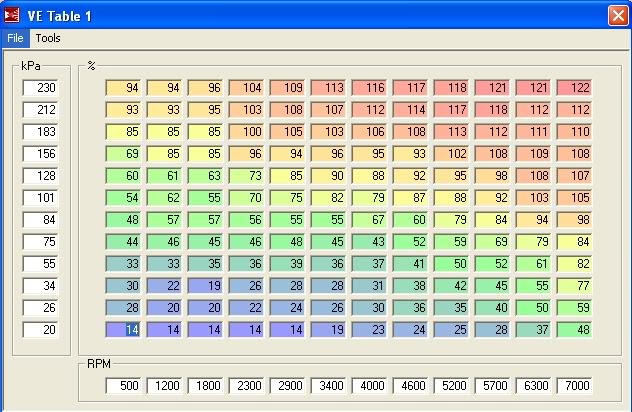The height and width of the screenshot is (412, 632).
Task: Select the 101 kPa bin field
Action: click(41, 198)
